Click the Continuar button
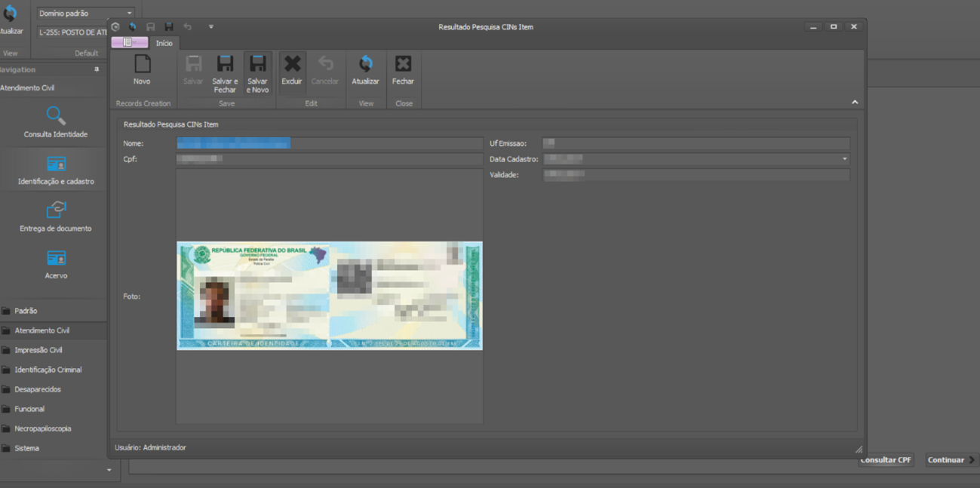 (951, 460)
